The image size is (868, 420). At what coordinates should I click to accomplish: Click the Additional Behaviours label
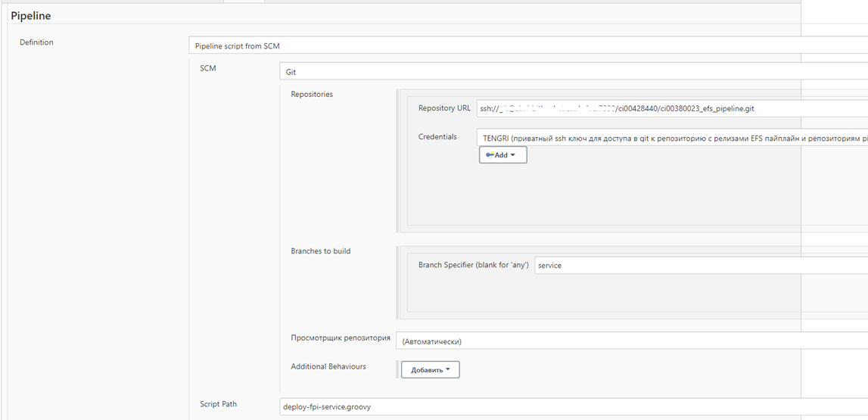(x=328, y=367)
